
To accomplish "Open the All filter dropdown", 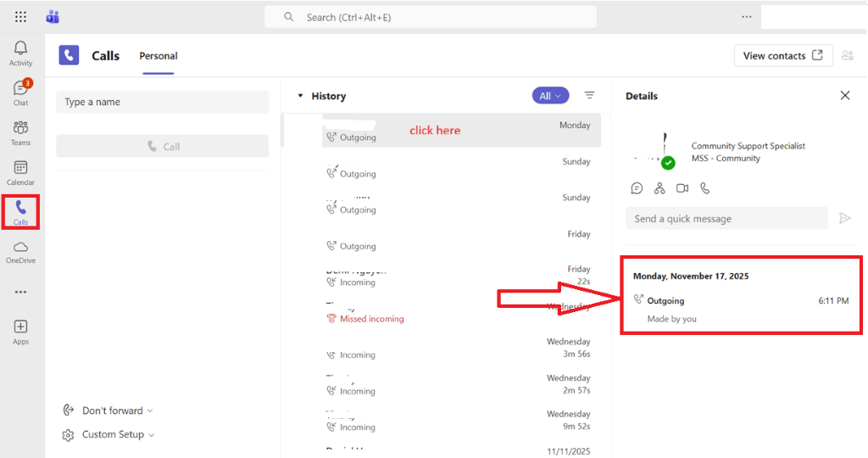I will point(550,96).
